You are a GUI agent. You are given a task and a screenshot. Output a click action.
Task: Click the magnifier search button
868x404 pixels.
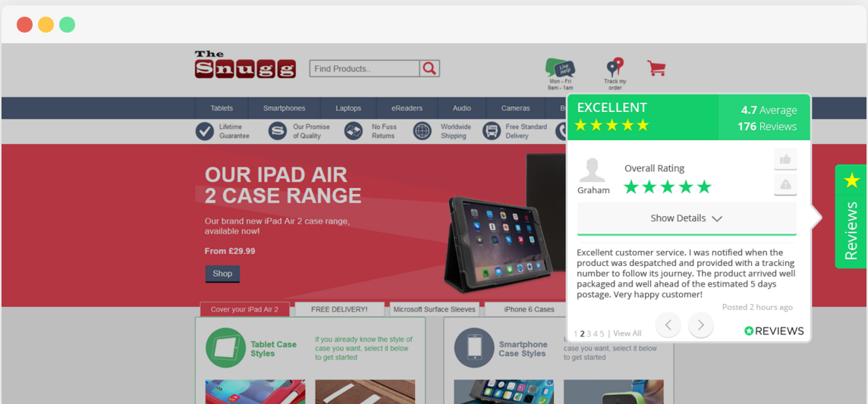(429, 68)
